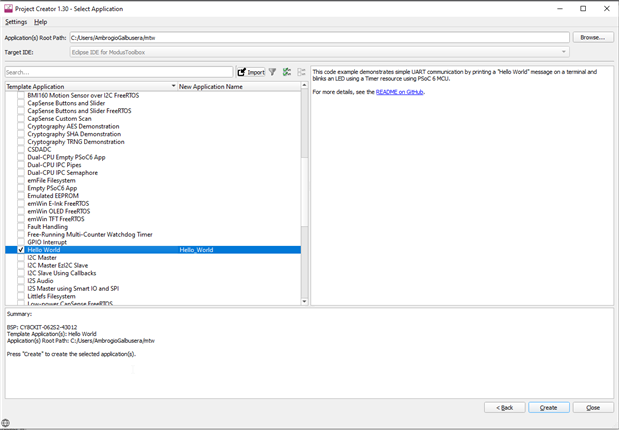Screen dimensions: 619x430
Task: Check the Empty PSoC6 App checkbox
Action: (x=21, y=188)
